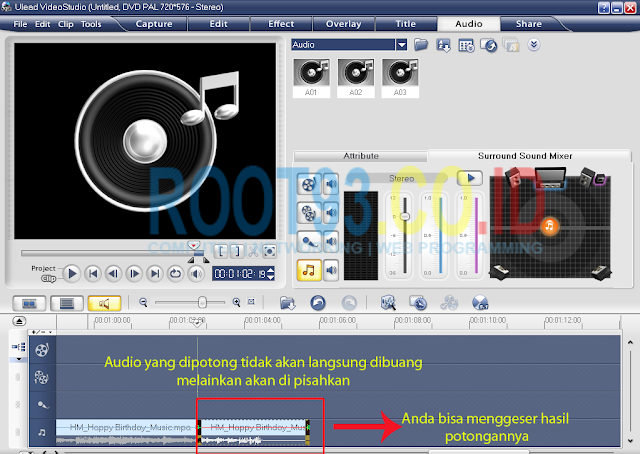Enlarge the preview window
Viewport: 640px width, 454px height.
click(269, 251)
